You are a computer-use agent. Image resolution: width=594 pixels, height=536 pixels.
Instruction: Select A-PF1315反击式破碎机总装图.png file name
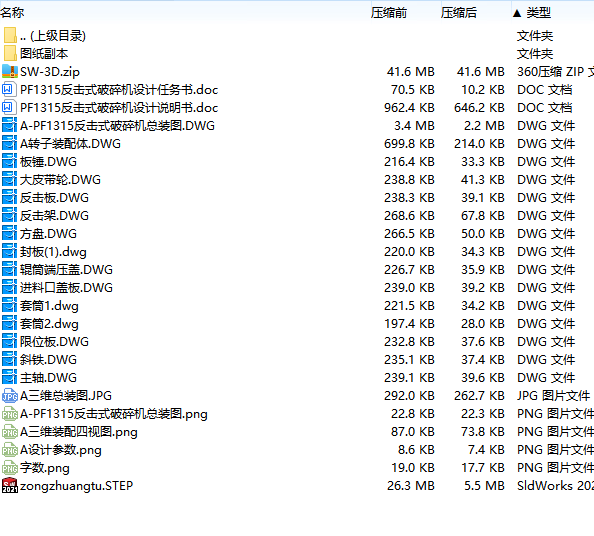(114, 414)
